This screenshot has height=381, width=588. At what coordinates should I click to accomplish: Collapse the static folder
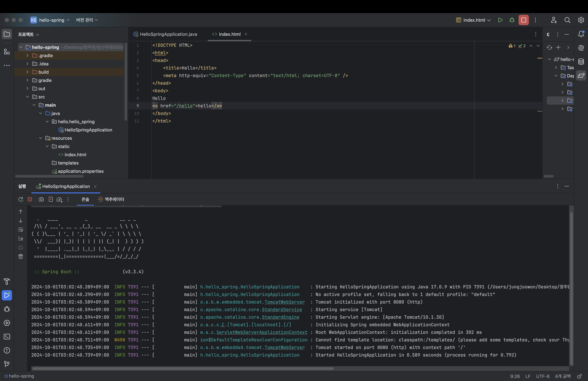point(47,146)
